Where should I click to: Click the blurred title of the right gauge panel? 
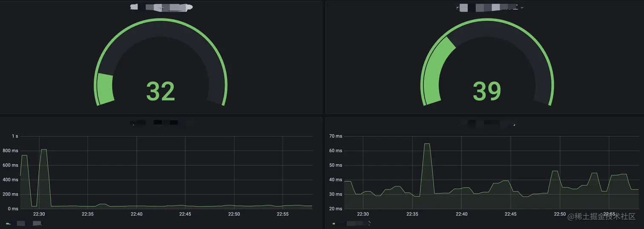point(487,7)
